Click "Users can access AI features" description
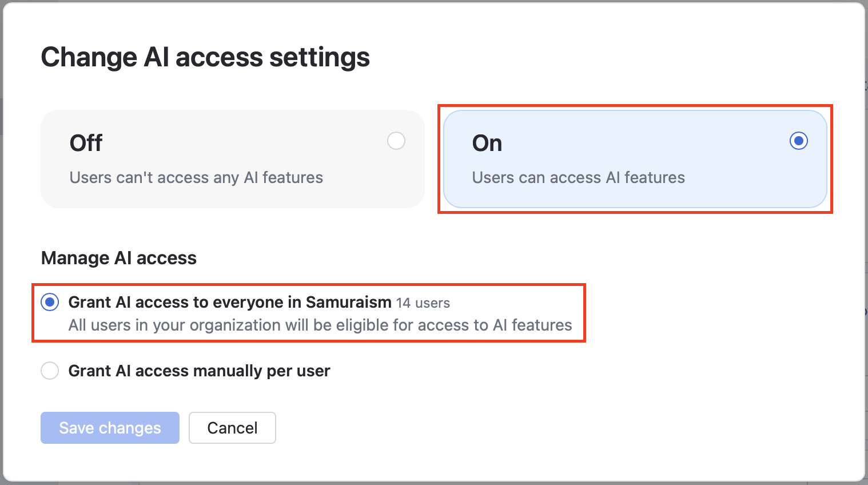Viewport: 868px width, 485px height. (578, 178)
